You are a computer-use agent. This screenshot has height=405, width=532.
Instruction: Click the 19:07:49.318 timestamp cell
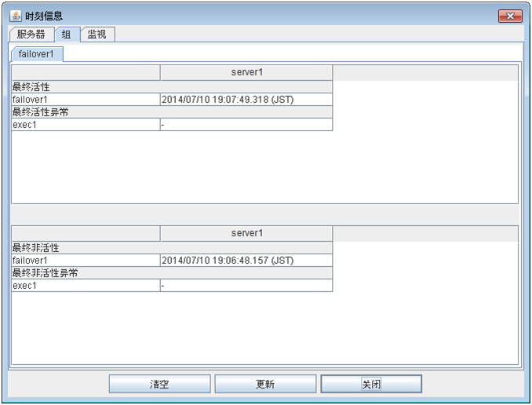(246, 100)
